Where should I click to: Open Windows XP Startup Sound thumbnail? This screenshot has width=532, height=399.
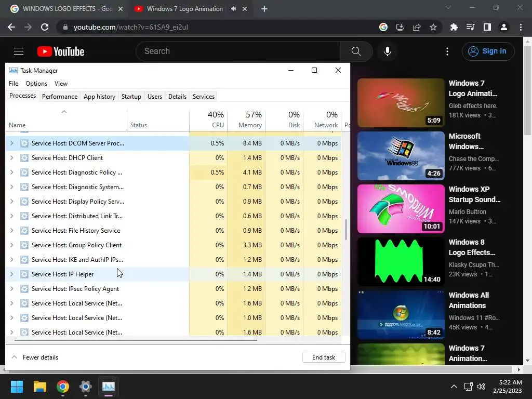tap(401, 209)
